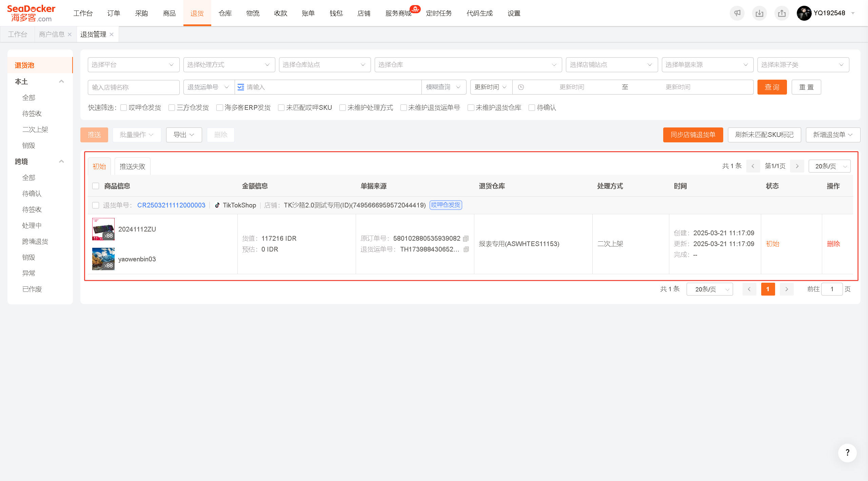Copy the return tracking number TH173988430652
This screenshot has height=481, width=868.
pyautogui.click(x=466, y=249)
